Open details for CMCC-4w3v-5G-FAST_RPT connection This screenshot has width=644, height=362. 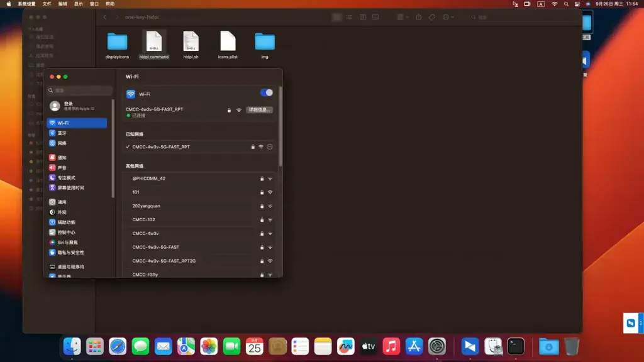click(259, 110)
